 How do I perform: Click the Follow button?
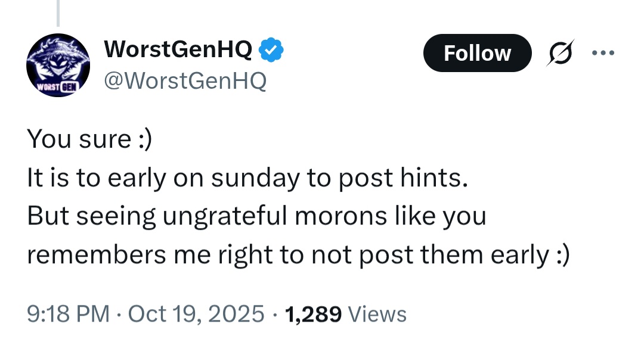(477, 54)
